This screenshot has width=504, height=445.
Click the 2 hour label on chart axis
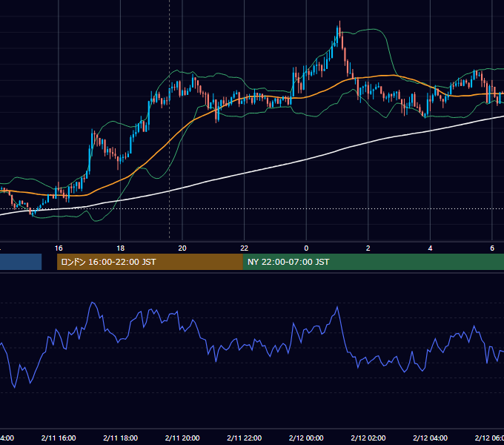click(x=368, y=248)
